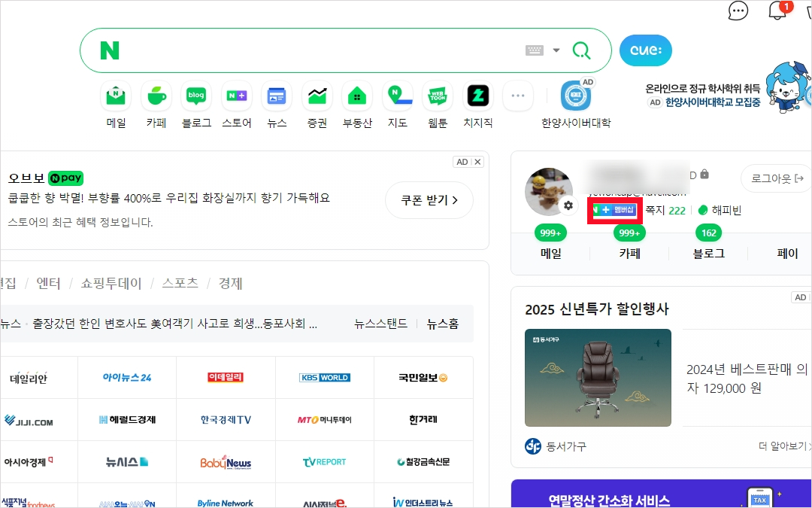Open the 한양사이버대학교 모집중 ad text
812x508 pixels.
713,102
